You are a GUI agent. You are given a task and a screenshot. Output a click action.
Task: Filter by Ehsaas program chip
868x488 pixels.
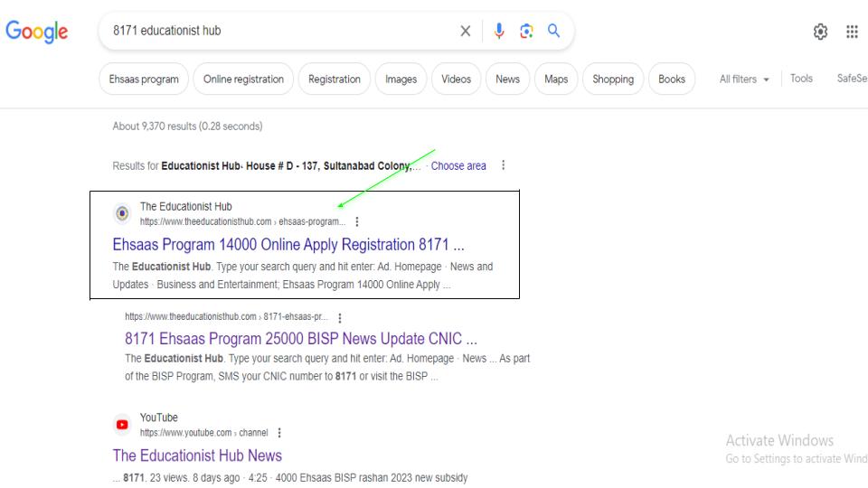144,80
